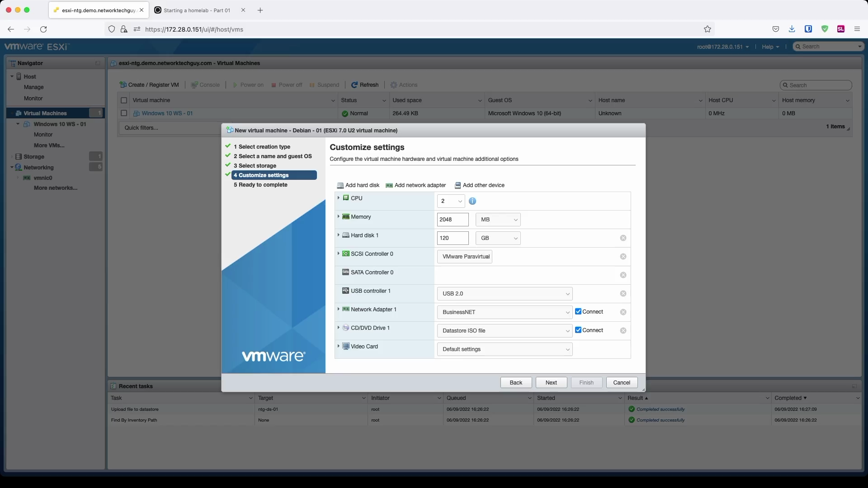
Task: Click More VMs... in Navigator
Action: (x=49, y=145)
